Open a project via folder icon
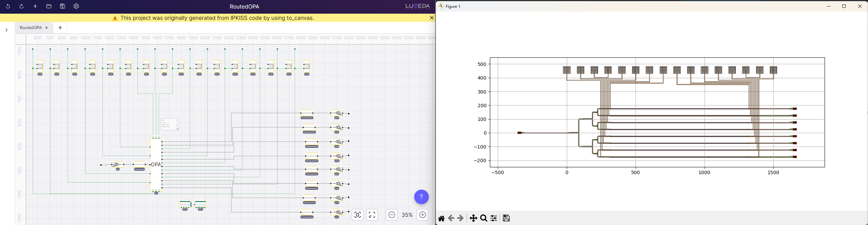868x225 pixels. (49, 6)
